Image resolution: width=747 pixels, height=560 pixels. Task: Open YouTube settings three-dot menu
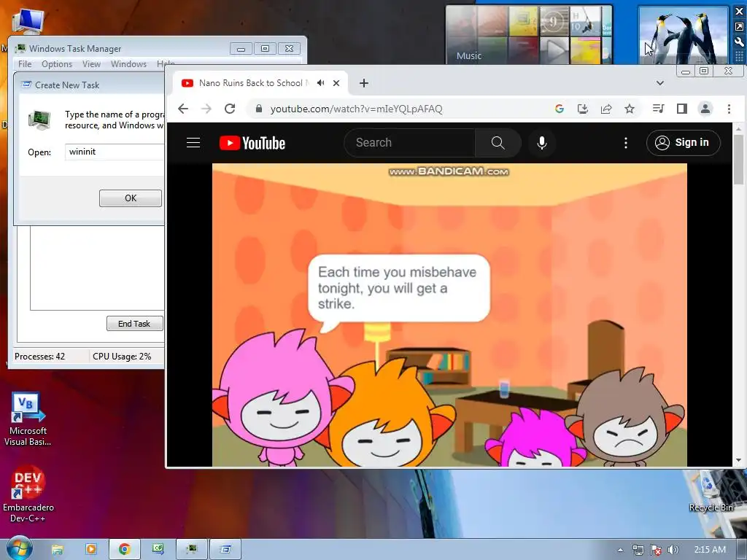[x=626, y=143]
